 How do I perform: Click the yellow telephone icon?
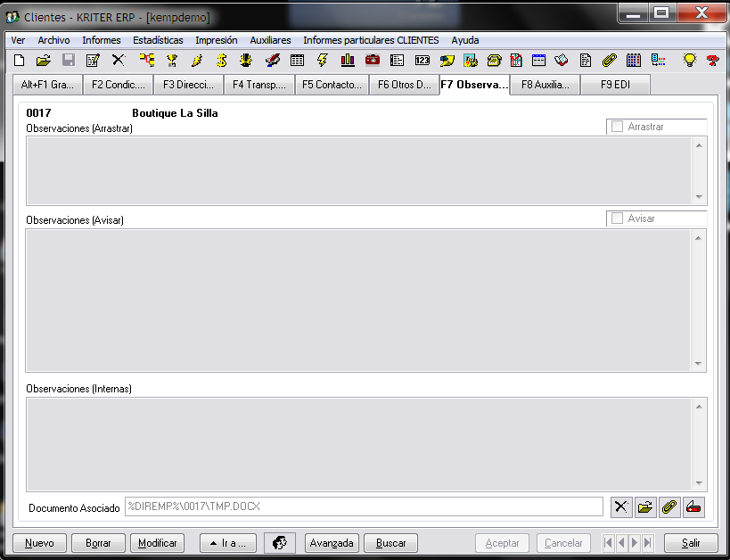pyautogui.click(x=494, y=60)
